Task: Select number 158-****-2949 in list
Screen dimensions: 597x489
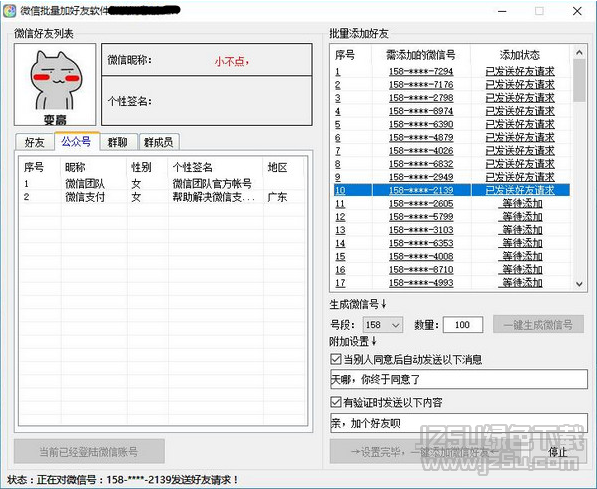Action: pyautogui.click(x=421, y=177)
